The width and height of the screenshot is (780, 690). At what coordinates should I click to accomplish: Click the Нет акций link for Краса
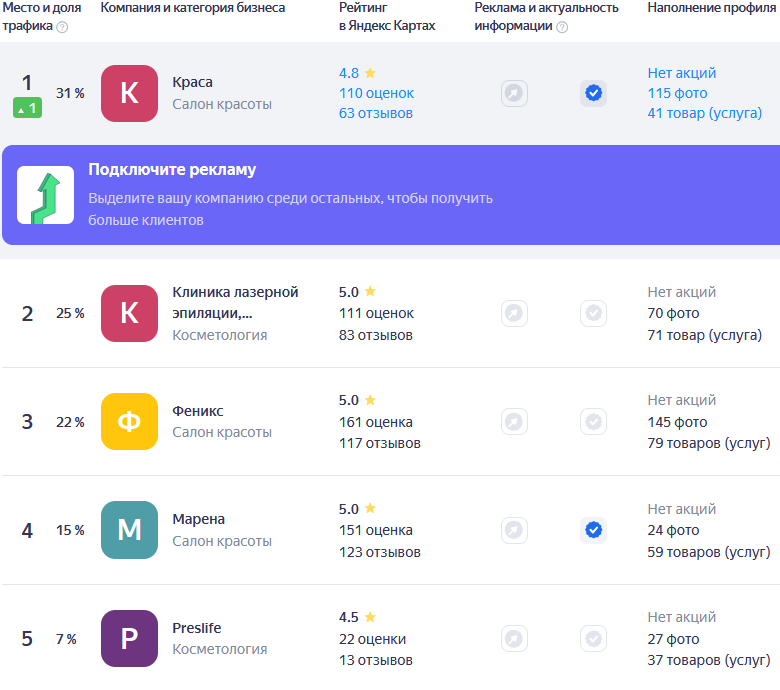(x=681, y=73)
